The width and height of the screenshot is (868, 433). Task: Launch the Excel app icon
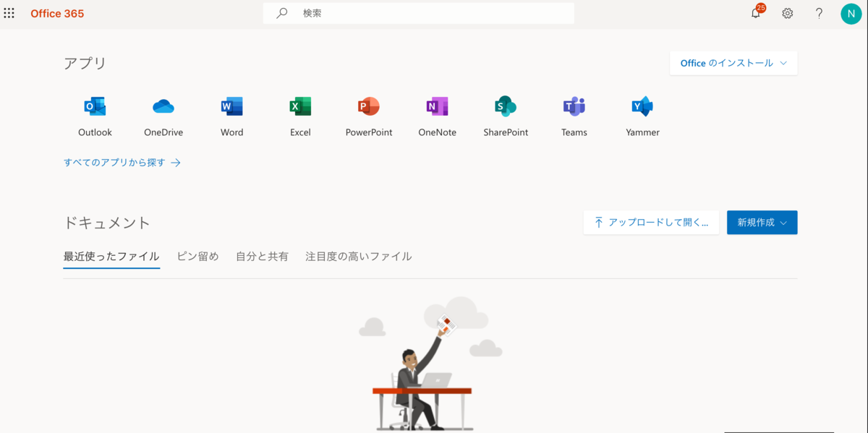pos(300,106)
